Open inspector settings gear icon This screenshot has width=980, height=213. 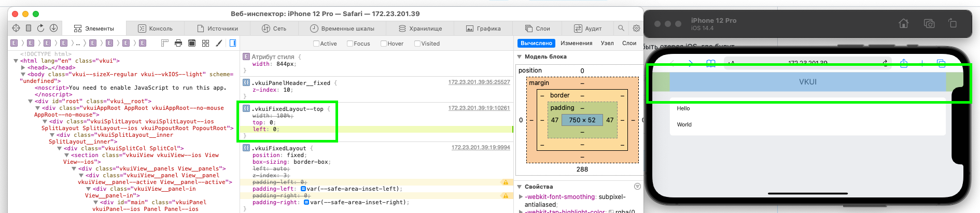coord(636,28)
